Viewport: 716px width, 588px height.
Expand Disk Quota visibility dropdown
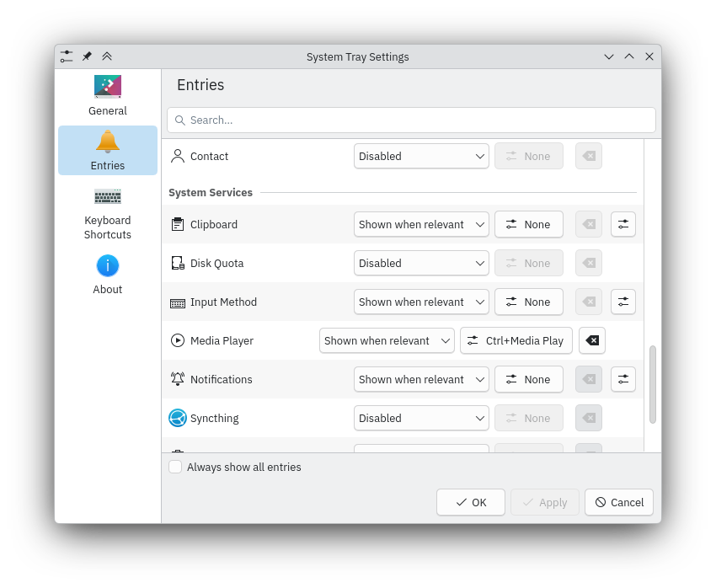421,263
